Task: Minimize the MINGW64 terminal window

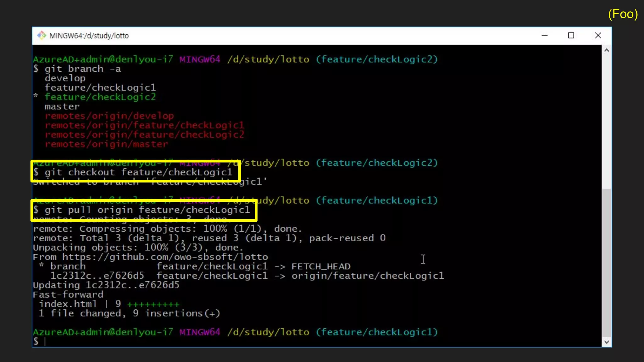Action: (x=545, y=36)
